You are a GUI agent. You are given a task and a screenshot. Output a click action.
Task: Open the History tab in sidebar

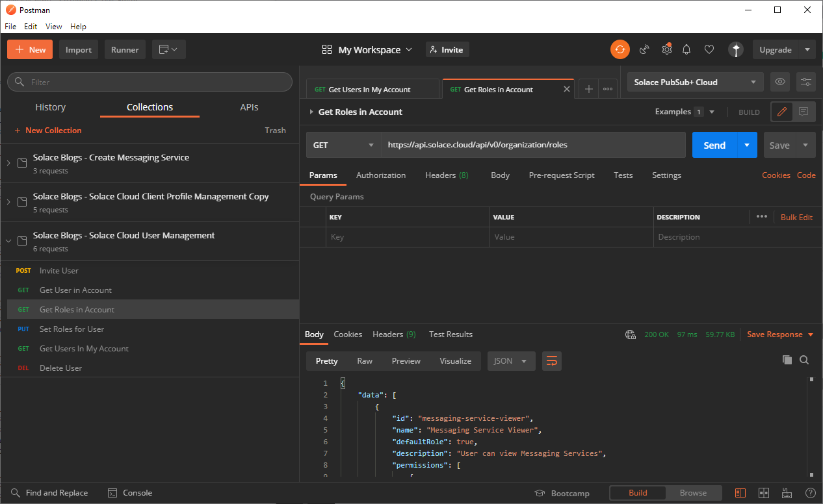click(51, 107)
